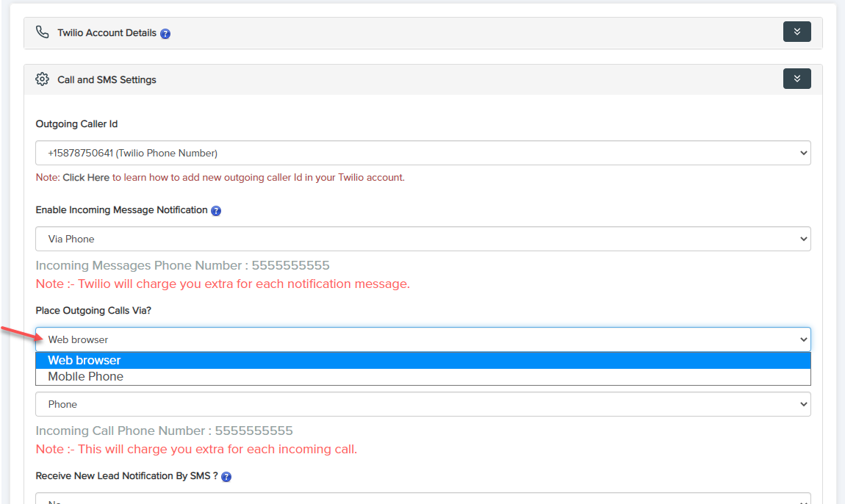This screenshot has width=845, height=504.
Task: Open the partially visible New Lead Notification dropdown
Action: tap(422, 499)
